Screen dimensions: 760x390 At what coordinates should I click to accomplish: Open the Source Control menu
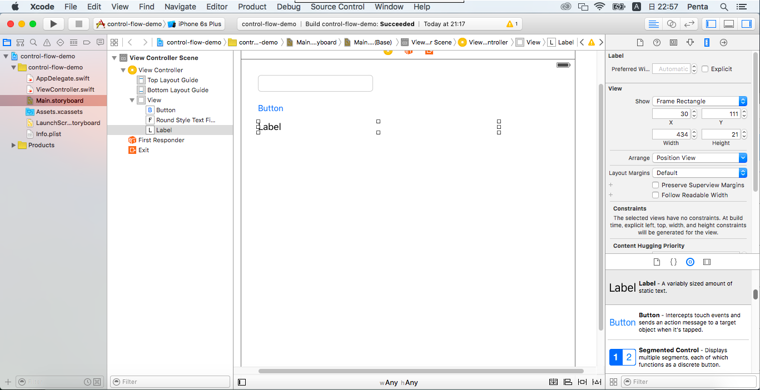pos(337,7)
